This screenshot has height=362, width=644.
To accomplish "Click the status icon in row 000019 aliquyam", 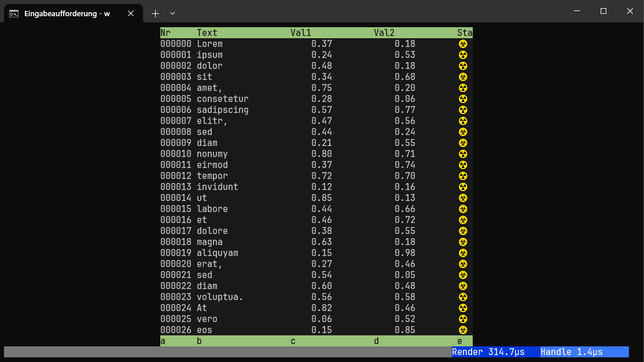I will coord(463,253).
